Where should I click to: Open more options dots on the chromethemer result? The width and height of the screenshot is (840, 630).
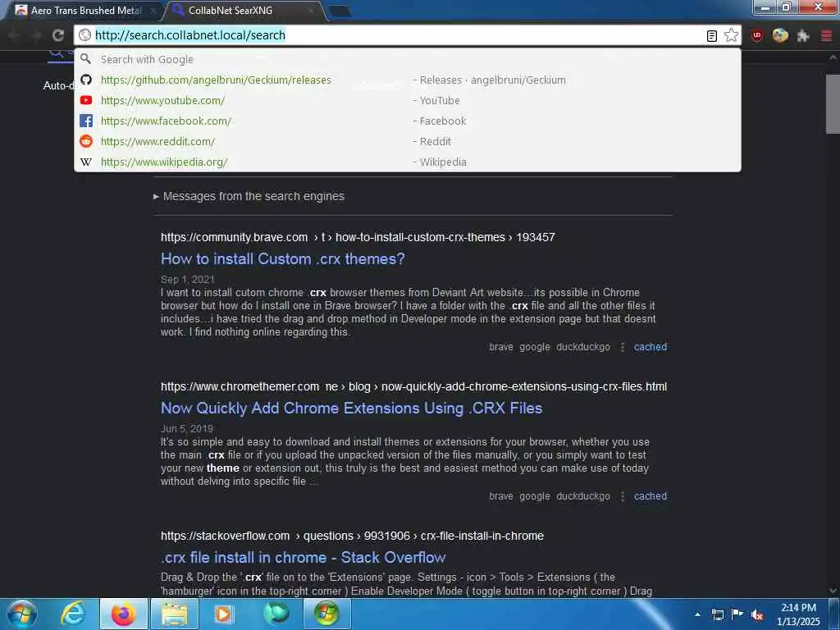(x=623, y=496)
